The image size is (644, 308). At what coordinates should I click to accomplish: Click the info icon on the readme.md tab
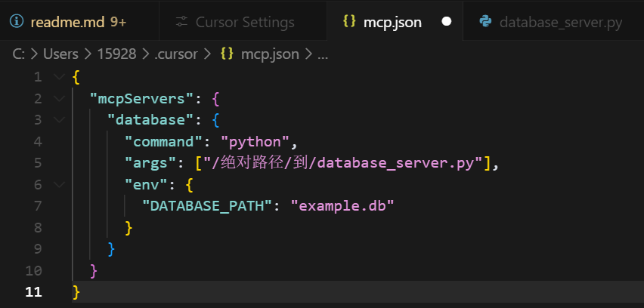click(x=16, y=22)
